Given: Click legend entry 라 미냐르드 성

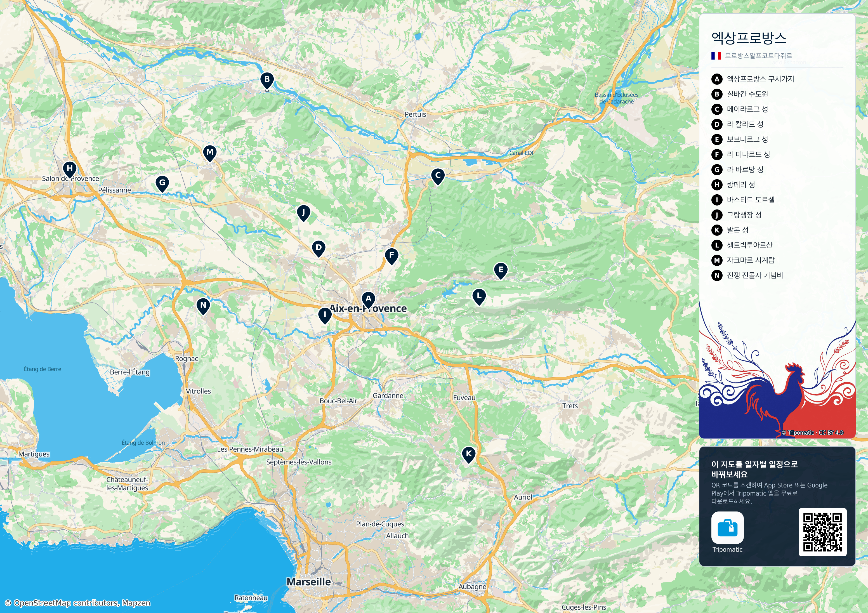Looking at the screenshot, I should coord(740,155).
